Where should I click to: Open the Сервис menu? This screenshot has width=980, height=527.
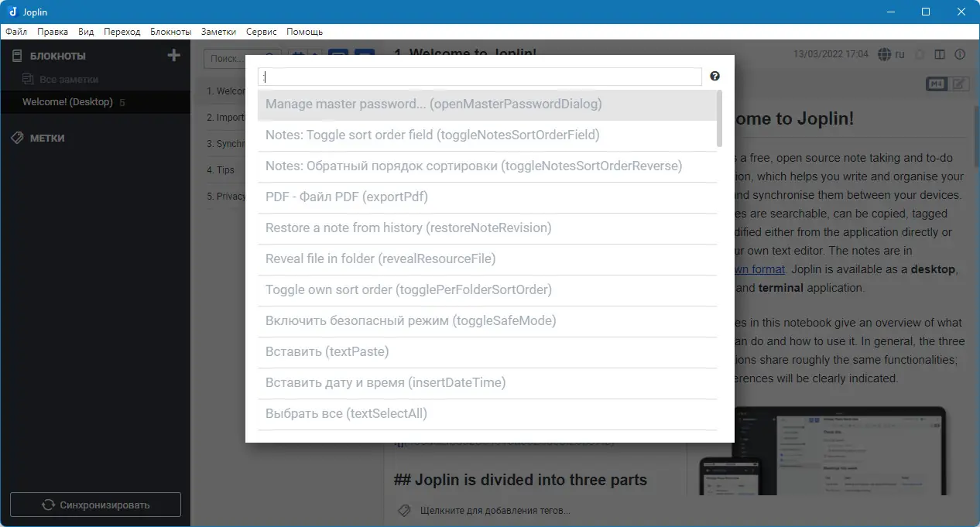[262, 32]
